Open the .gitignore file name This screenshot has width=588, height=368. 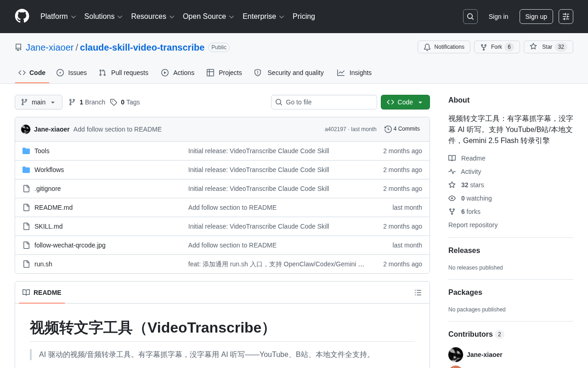click(x=48, y=189)
